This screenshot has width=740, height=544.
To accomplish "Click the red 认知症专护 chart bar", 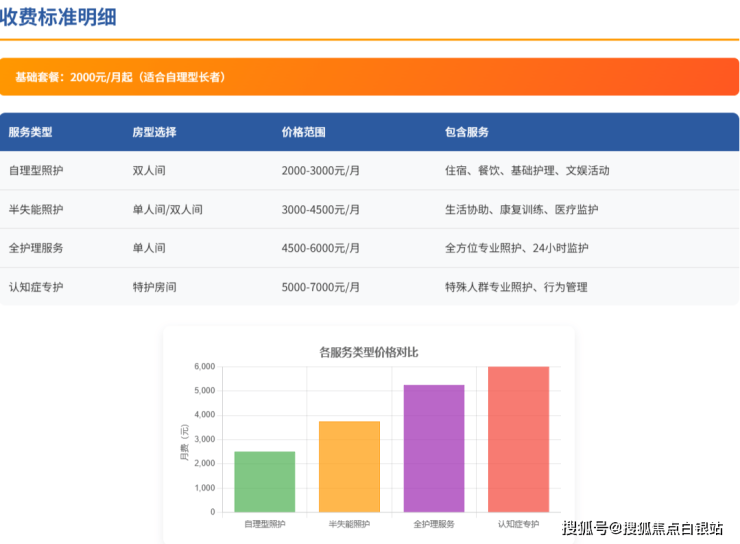I will 518,440.
